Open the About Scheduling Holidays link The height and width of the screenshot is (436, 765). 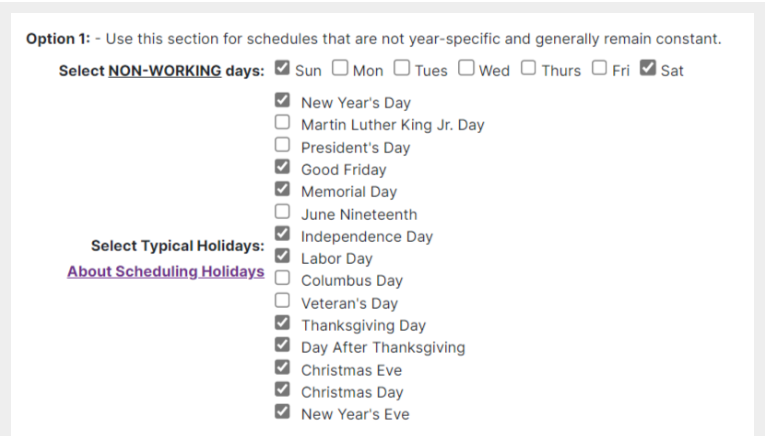(166, 271)
